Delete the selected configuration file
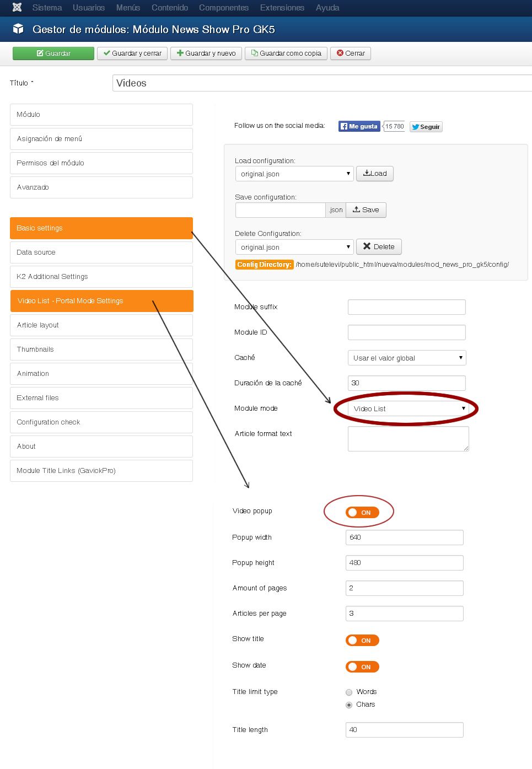The height and width of the screenshot is (769, 532). 379,246
